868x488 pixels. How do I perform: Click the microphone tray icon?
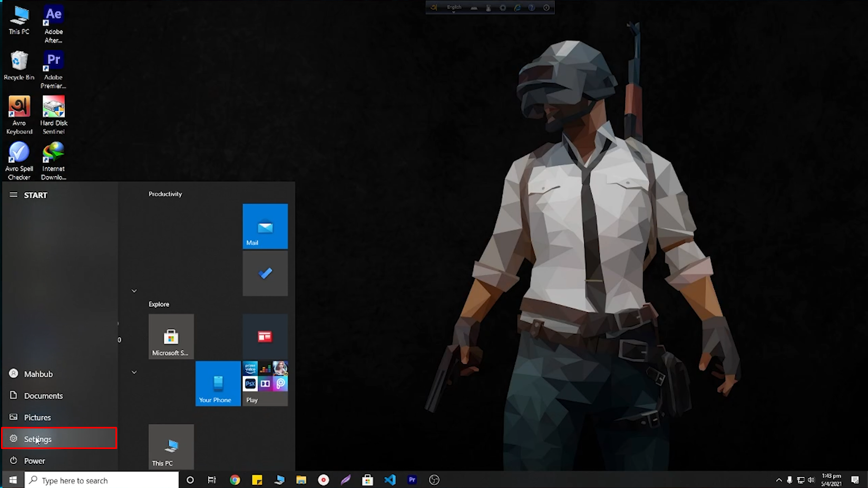pos(789,480)
